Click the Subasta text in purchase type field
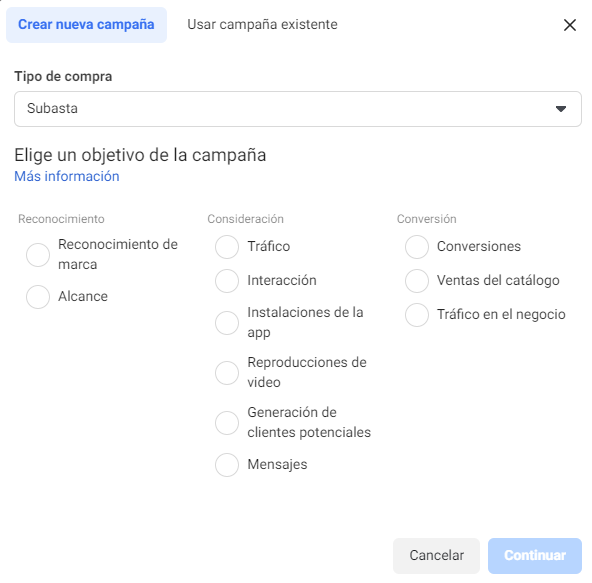The height and width of the screenshot is (583, 592). click(52, 108)
